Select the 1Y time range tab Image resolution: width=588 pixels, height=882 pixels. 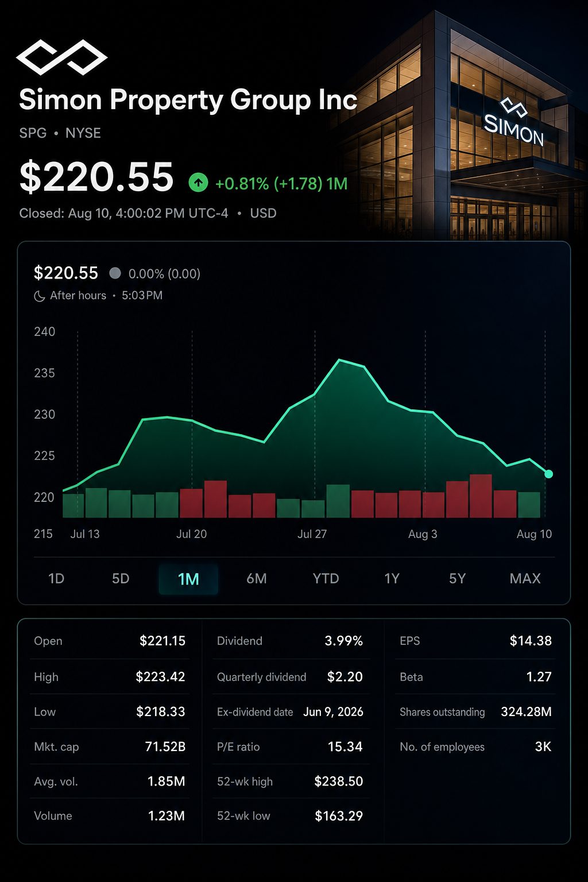[392, 578]
